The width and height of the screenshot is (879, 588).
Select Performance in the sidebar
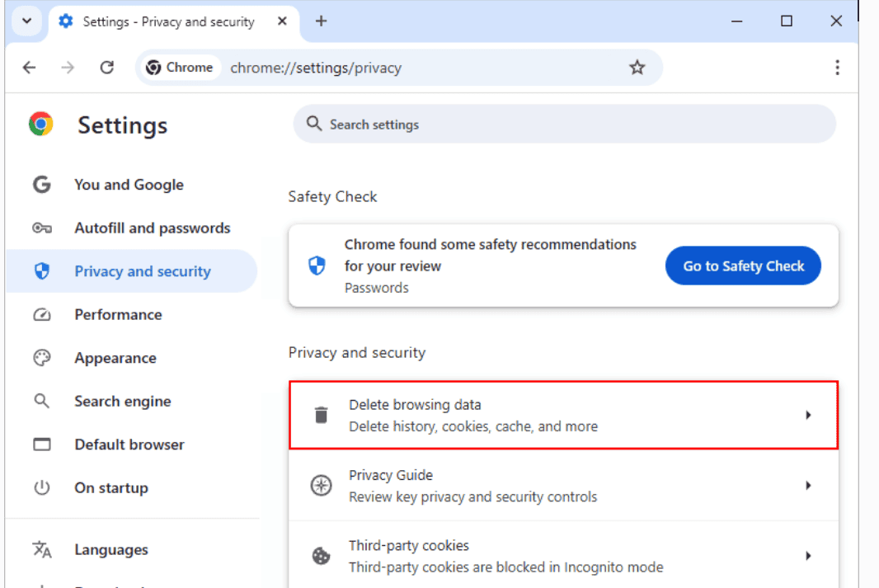118,315
